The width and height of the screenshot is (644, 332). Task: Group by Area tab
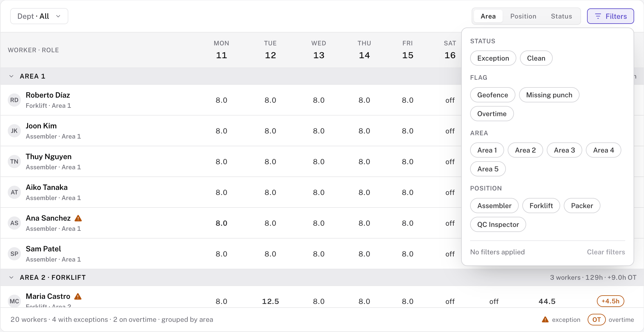pos(488,16)
